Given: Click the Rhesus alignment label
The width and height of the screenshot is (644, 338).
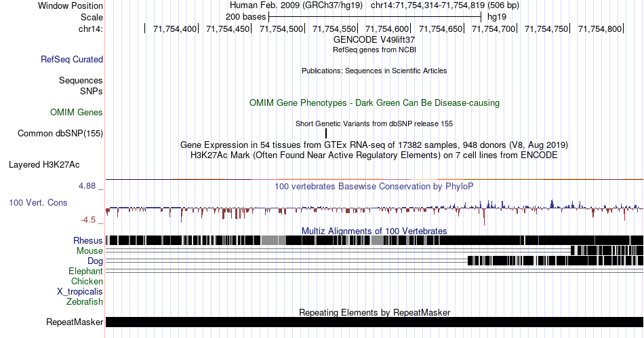Looking at the screenshot, I should (x=88, y=240).
